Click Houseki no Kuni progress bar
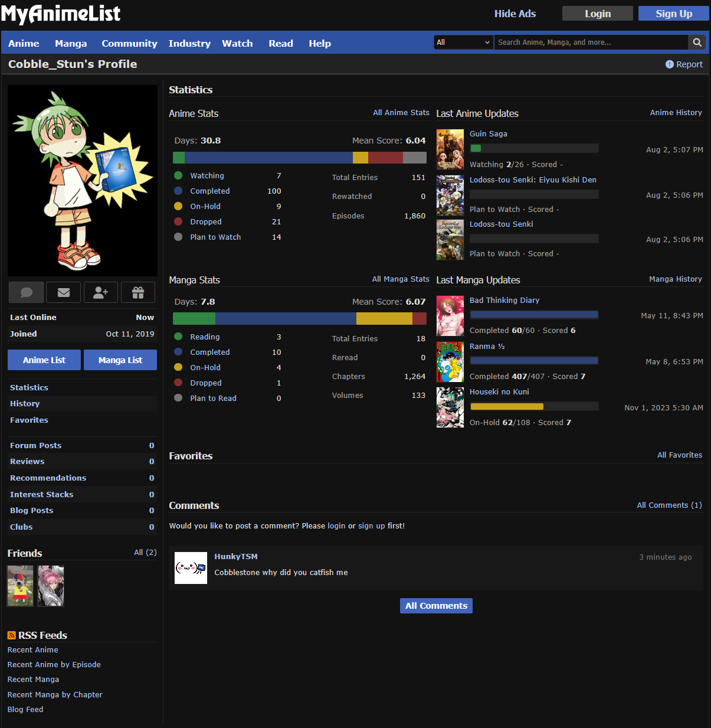The width and height of the screenshot is (711, 728). (534, 406)
